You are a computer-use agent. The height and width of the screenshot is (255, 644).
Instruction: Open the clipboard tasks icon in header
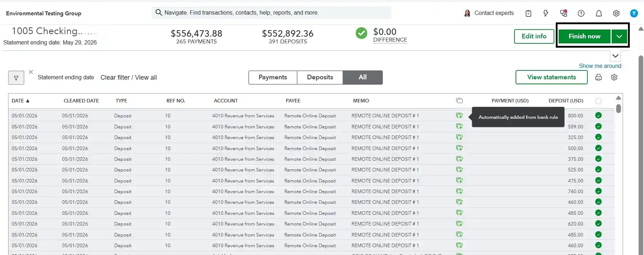[x=528, y=13]
